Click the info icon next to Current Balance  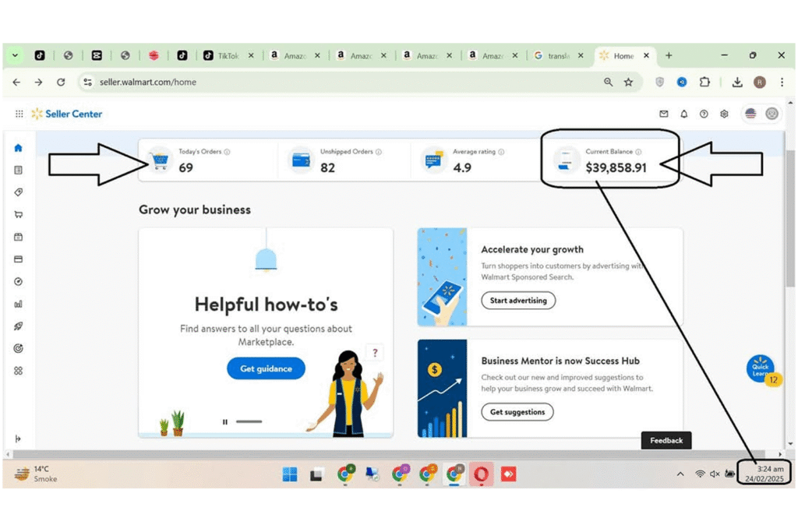coord(639,152)
